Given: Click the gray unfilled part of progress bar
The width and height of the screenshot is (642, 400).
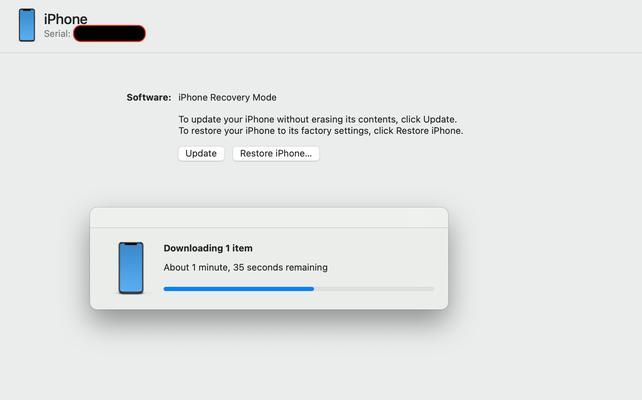Looking at the screenshot, I should (x=374, y=289).
